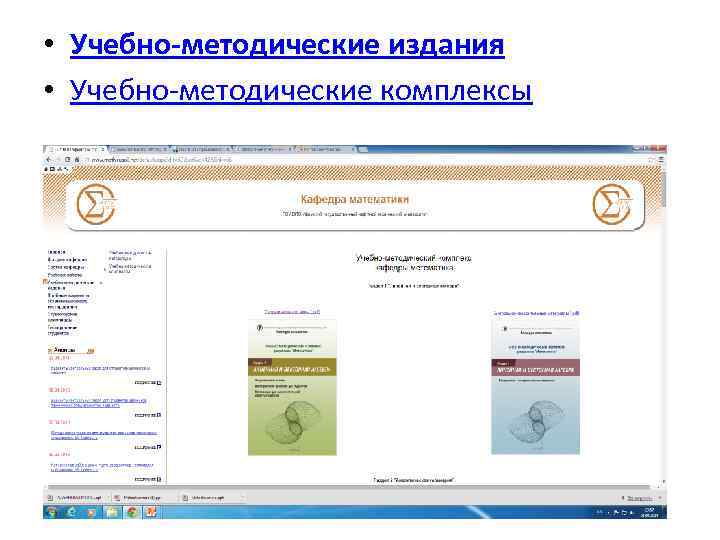Click the page's horizontal scrollbar
Image resolution: width=720 pixels, height=540 pixels.
349,487
